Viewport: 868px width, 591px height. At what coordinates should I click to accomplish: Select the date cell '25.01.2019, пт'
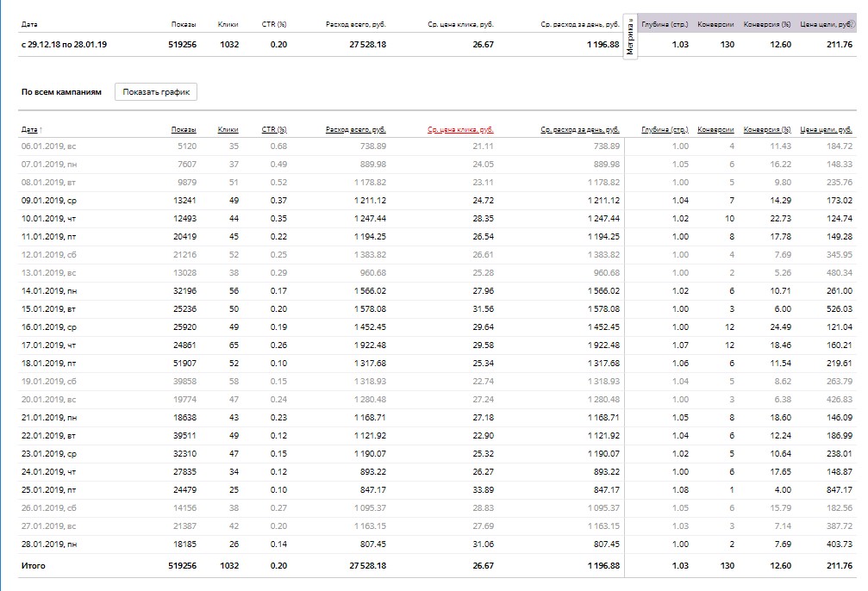pos(49,489)
